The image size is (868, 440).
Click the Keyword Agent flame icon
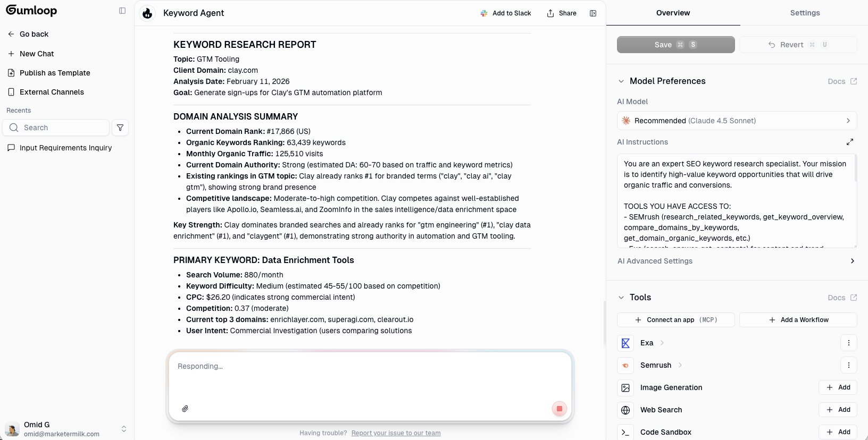147,13
